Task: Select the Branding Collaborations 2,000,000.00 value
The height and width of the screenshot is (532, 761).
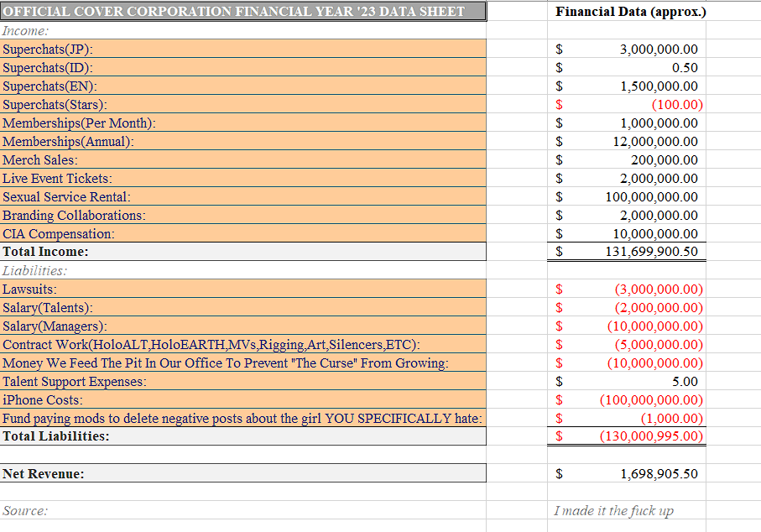Action: (x=659, y=215)
